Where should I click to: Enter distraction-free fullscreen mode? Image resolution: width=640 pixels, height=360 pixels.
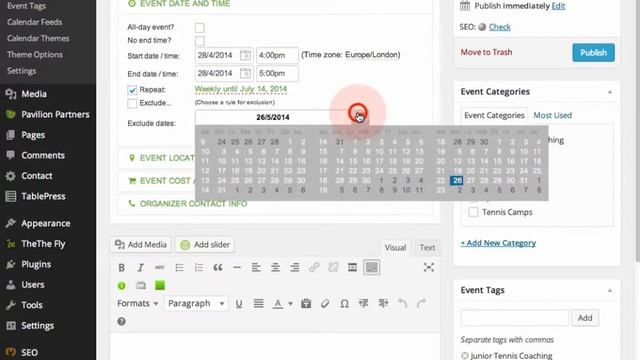[429, 267]
